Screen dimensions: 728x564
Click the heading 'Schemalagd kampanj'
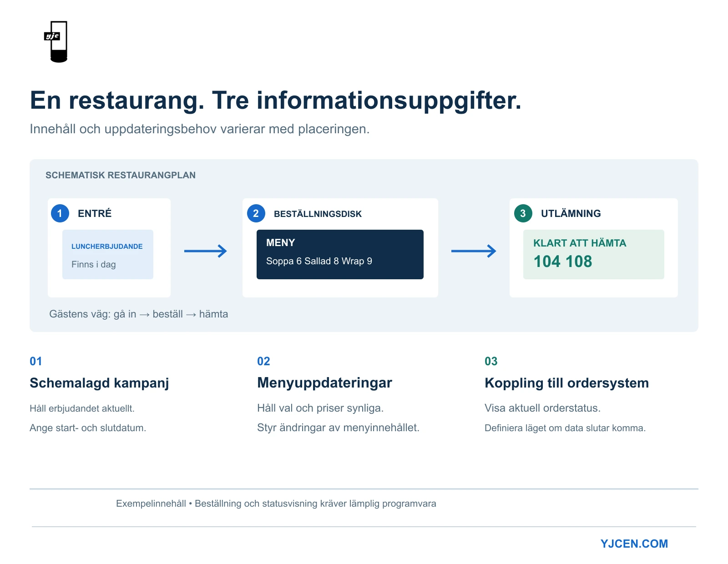99,383
